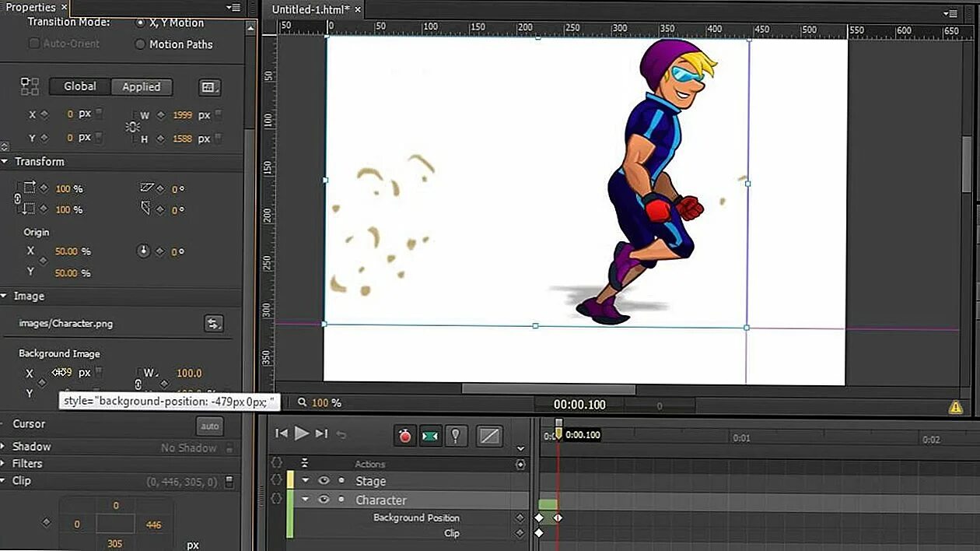Click the width value 1999
This screenshot has height=551, width=980.
tap(182, 115)
